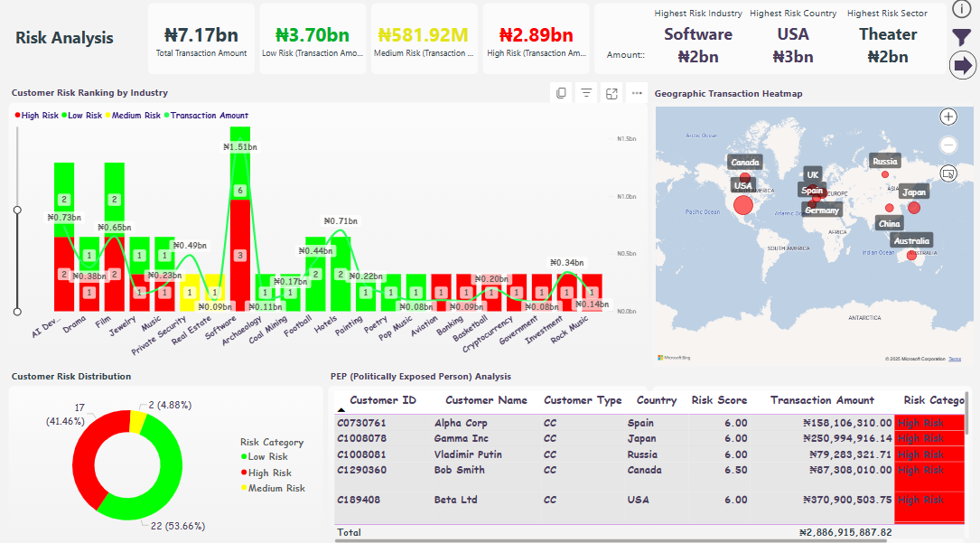Click the USA bubble on the map

pyautogui.click(x=743, y=205)
